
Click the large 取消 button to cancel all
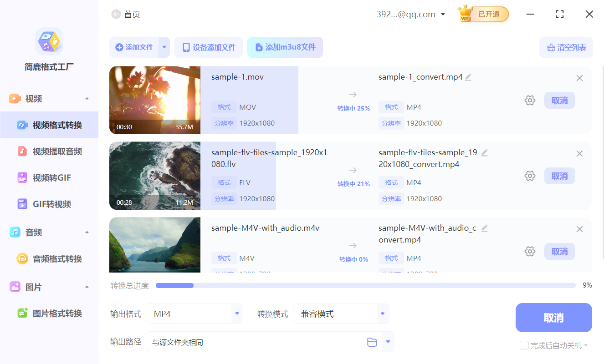(x=553, y=318)
